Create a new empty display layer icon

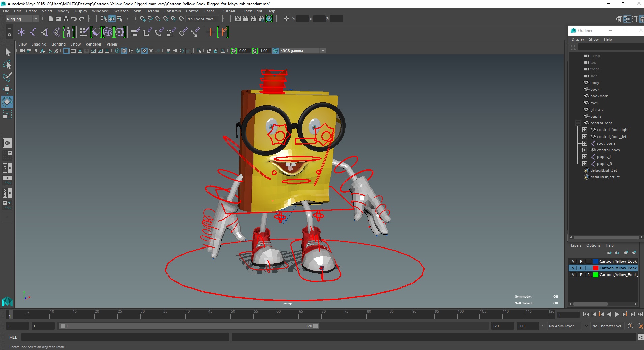(626, 252)
